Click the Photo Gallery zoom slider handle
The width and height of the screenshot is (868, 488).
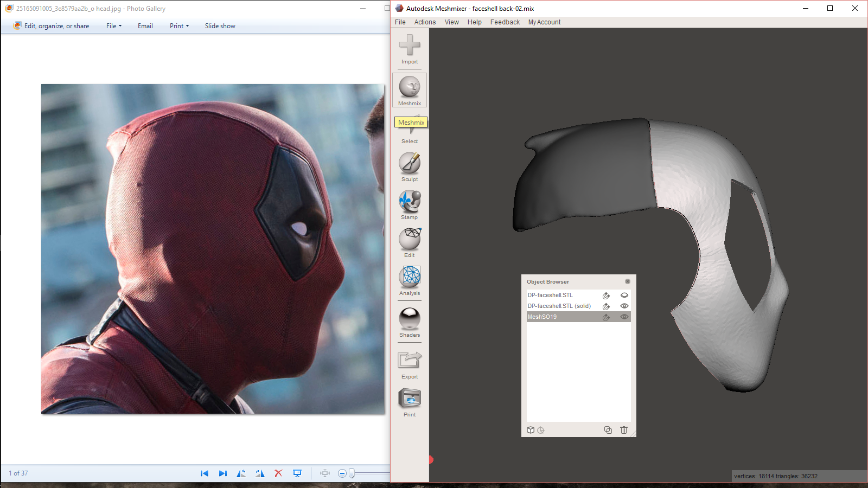tap(352, 473)
